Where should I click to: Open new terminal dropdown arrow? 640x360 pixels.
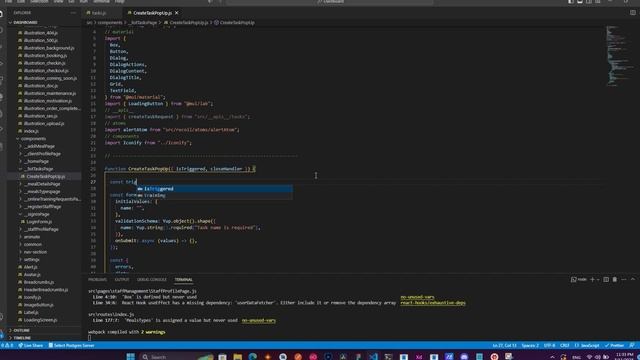click(x=598, y=280)
